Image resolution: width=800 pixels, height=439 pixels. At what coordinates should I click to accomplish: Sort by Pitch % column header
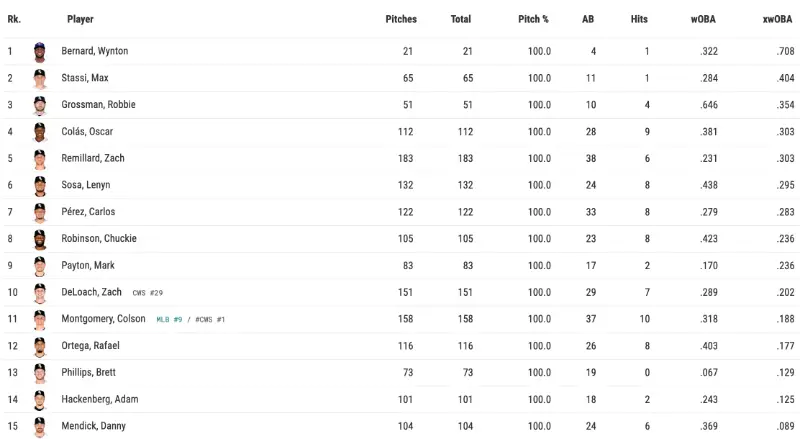(533, 19)
